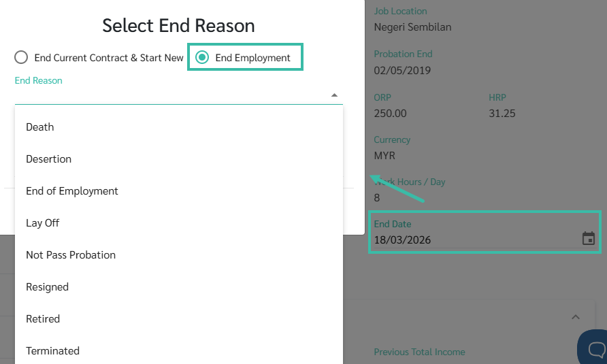Collapse the section with chevron up
This screenshot has width=607, height=364.
pyautogui.click(x=576, y=317)
